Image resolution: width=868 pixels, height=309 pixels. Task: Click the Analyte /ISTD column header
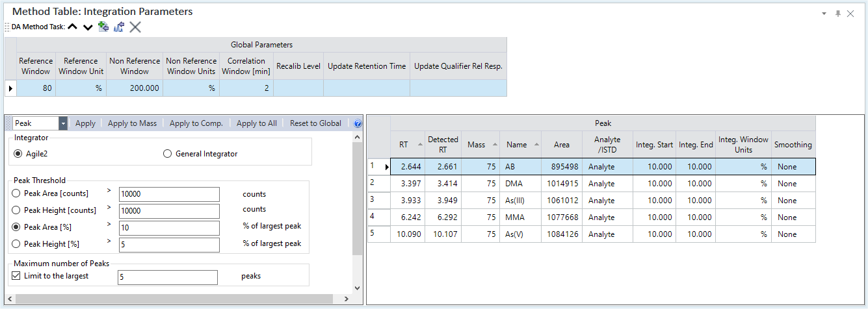point(607,145)
